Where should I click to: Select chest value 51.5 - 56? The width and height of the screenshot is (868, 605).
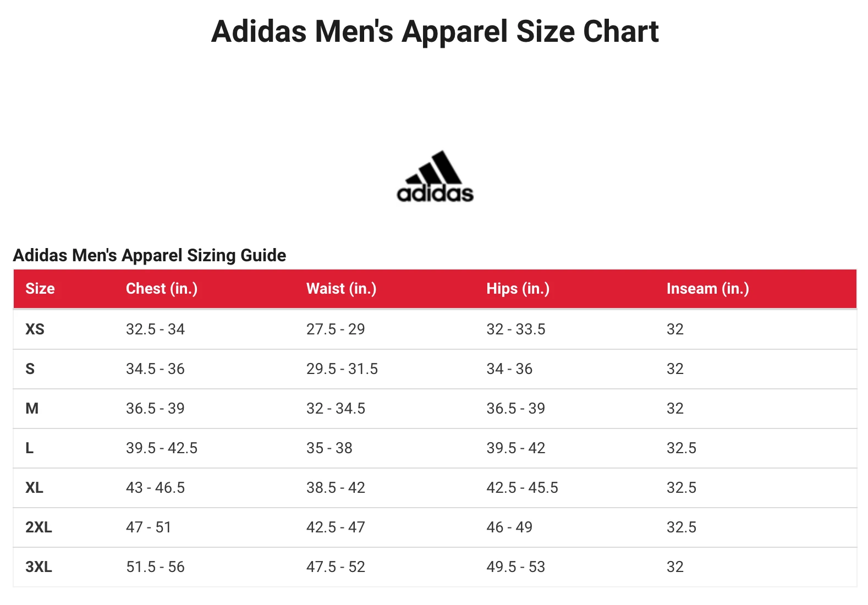point(155,567)
